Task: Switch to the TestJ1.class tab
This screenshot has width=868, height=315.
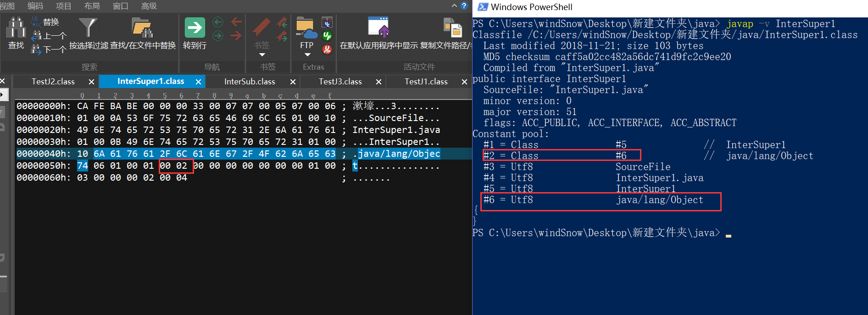Action: [426, 82]
